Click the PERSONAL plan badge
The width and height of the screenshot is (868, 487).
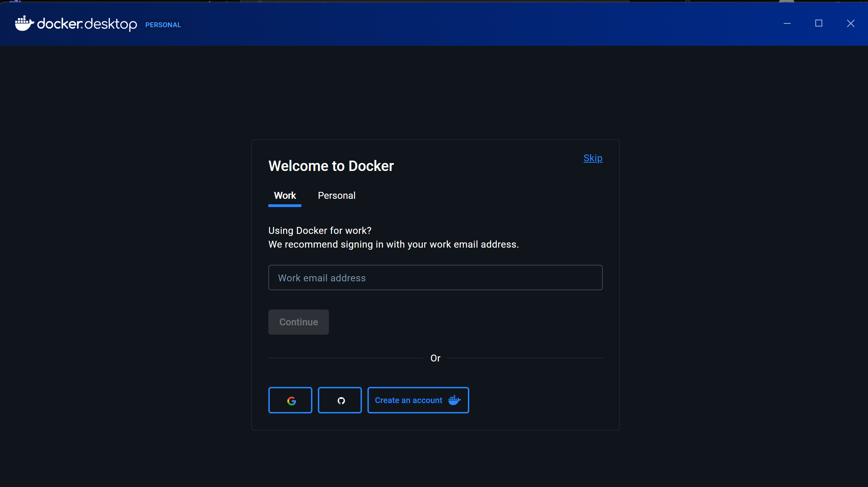pyautogui.click(x=163, y=25)
